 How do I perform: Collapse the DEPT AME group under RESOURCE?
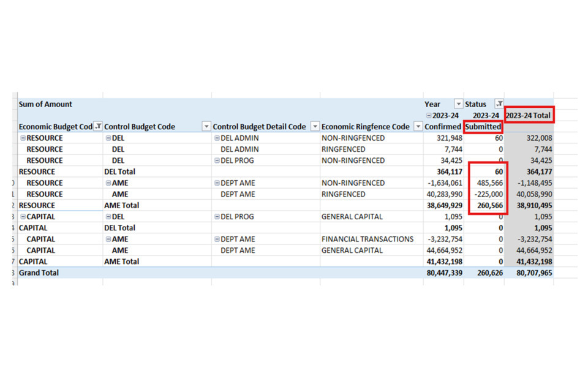point(217,183)
